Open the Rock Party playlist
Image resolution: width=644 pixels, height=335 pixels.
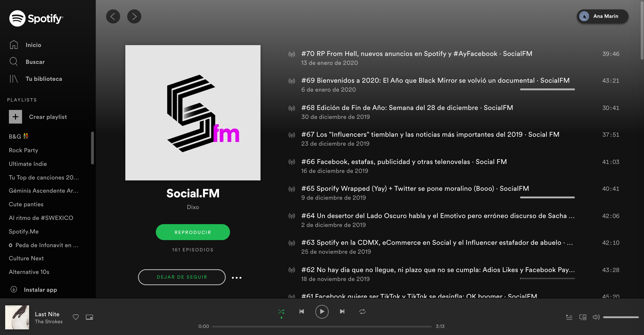(23, 150)
